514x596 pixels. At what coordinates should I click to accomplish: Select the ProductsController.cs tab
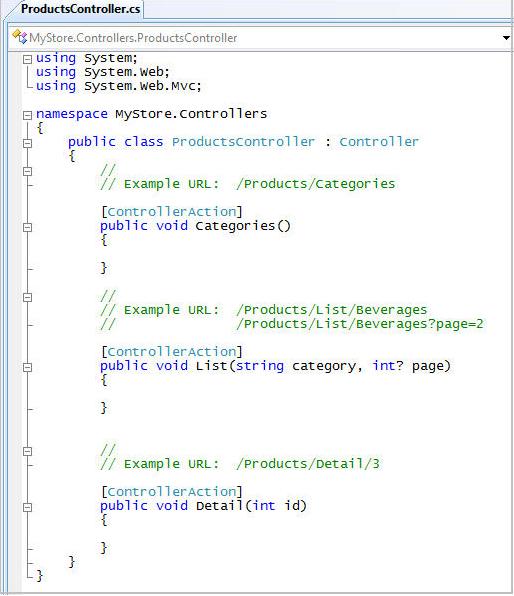click(x=80, y=9)
